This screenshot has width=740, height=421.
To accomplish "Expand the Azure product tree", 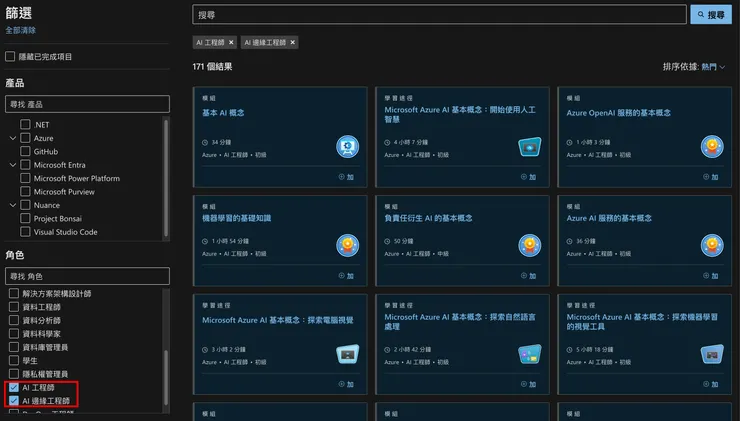I will (13, 138).
